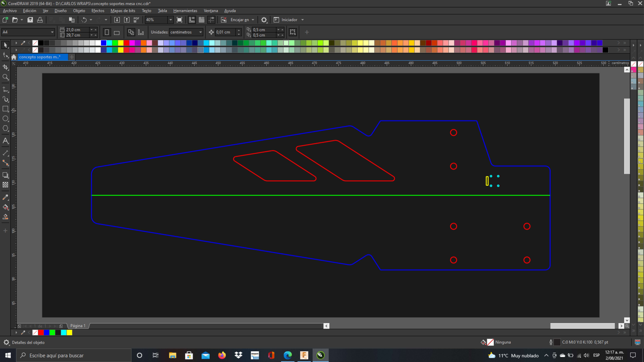Export the drawing
This screenshot has height=362, width=644.
coord(127,20)
